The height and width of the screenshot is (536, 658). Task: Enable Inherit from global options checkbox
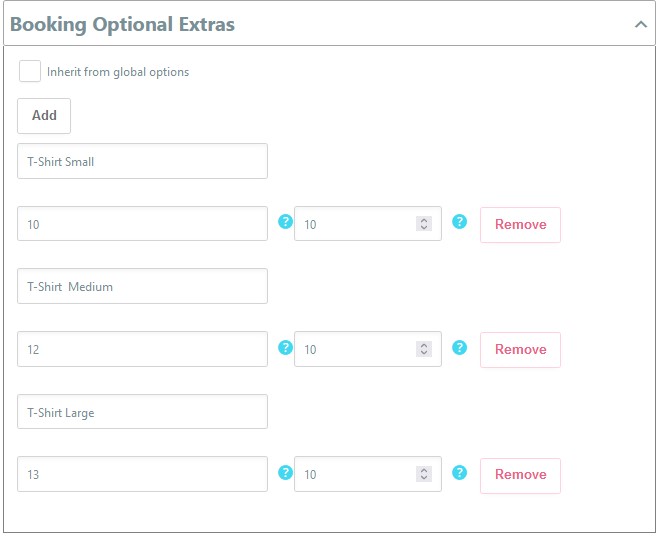[x=30, y=72]
